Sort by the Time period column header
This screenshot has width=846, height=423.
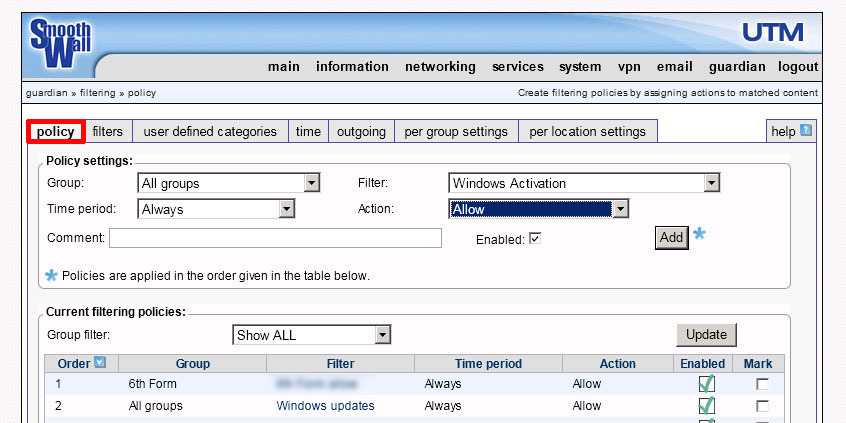pos(488,364)
